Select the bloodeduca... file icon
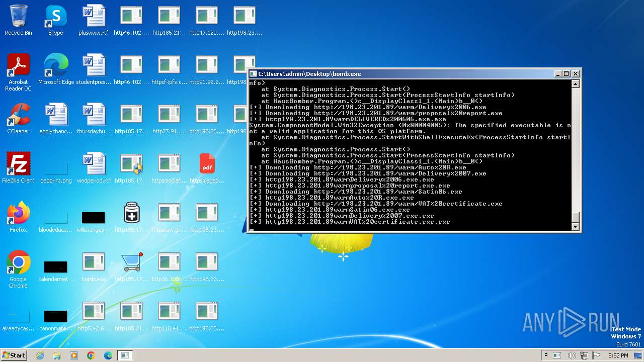This screenshot has width=644, height=362. click(x=56, y=217)
